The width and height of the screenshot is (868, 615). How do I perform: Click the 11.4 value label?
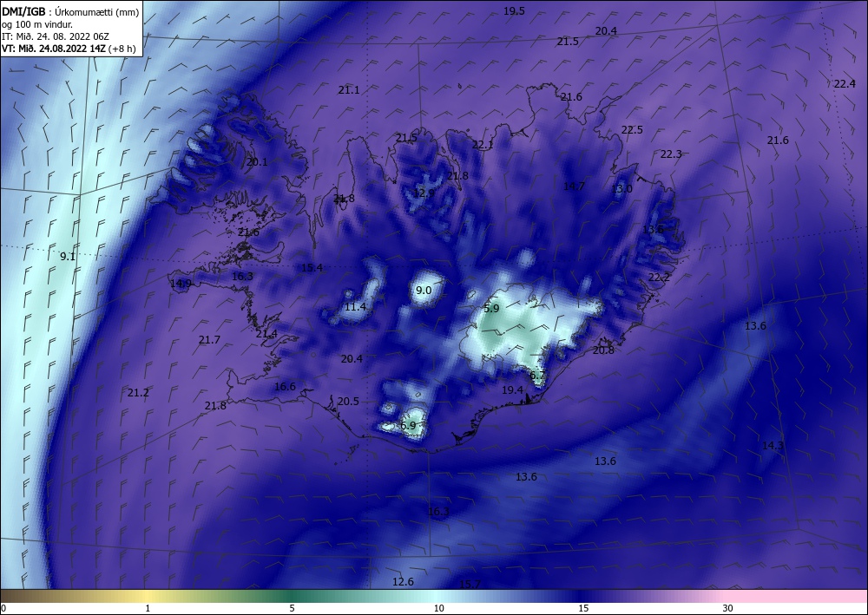pyautogui.click(x=355, y=306)
